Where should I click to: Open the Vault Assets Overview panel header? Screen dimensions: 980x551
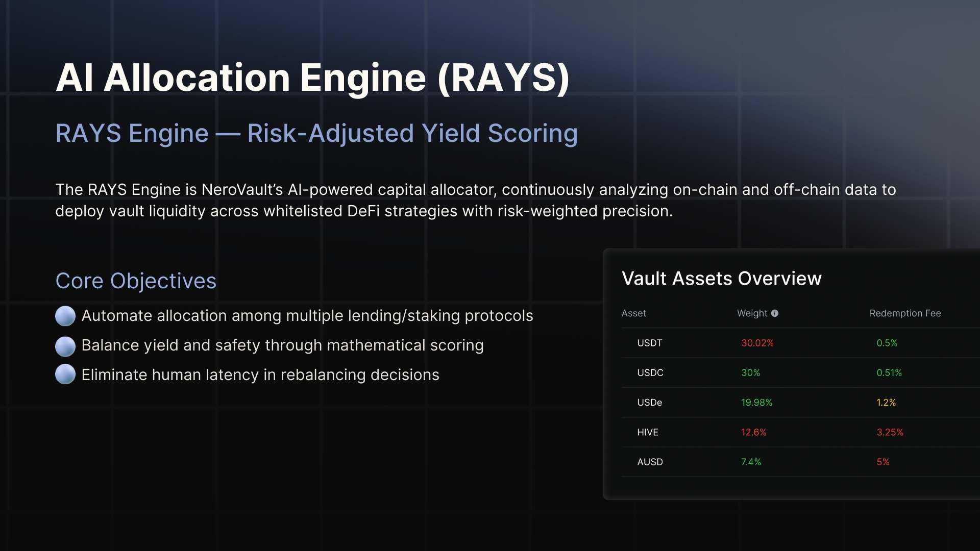[721, 279]
